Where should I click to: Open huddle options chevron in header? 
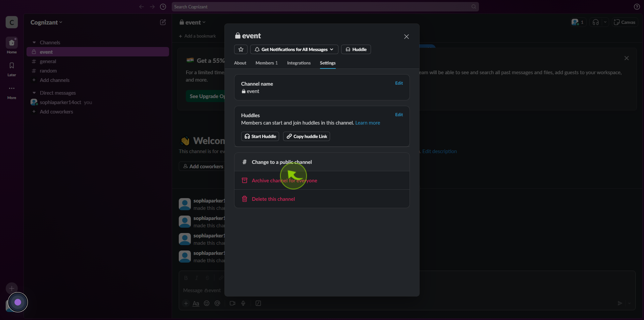tap(605, 22)
